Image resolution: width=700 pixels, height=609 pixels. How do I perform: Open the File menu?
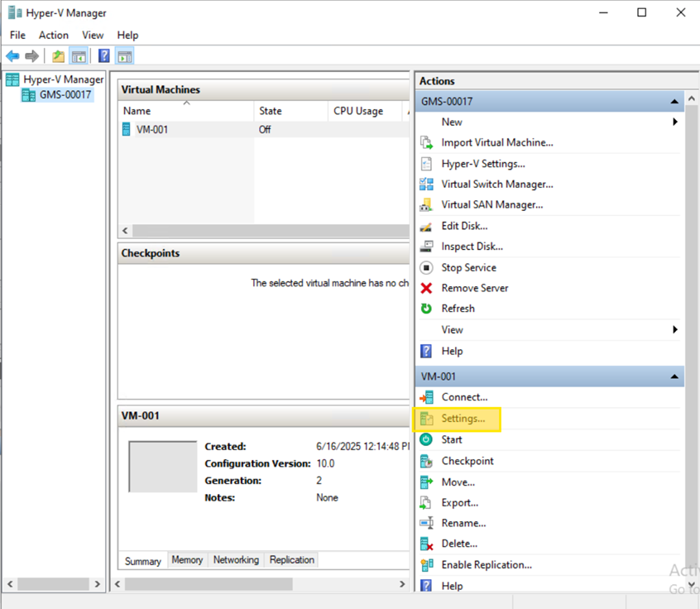tap(18, 35)
